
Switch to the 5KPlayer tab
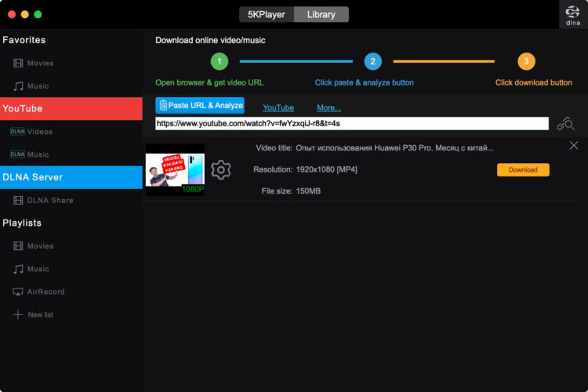(267, 15)
